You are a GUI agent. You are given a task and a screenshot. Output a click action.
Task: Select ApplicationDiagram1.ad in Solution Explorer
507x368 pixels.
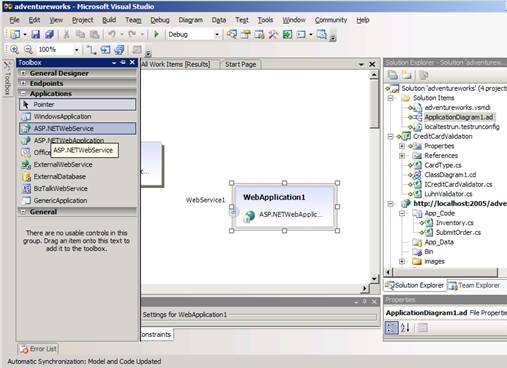click(459, 117)
